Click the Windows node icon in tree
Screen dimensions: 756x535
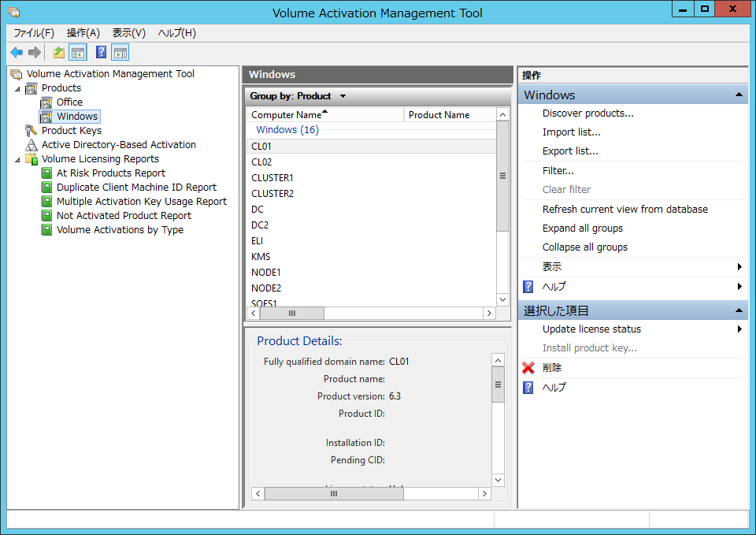click(x=46, y=117)
